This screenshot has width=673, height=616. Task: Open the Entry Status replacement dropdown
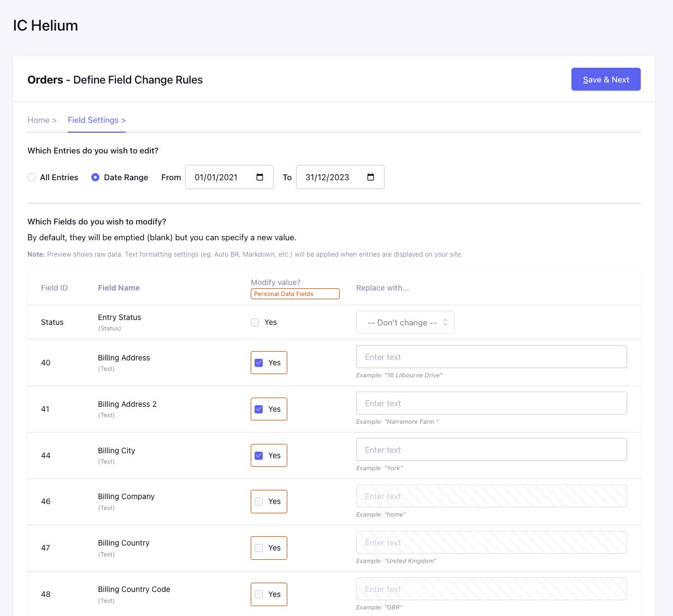[405, 322]
